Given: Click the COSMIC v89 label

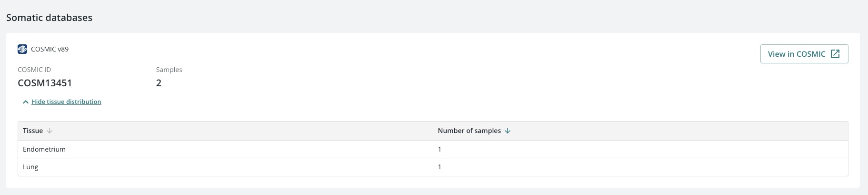Looking at the screenshot, I should [50, 49].
